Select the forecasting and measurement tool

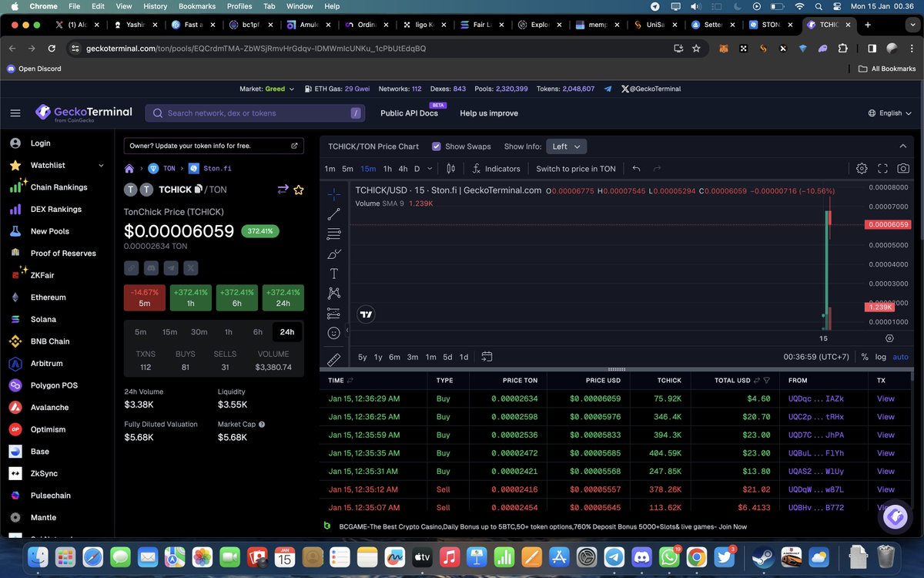coord(333,314)
